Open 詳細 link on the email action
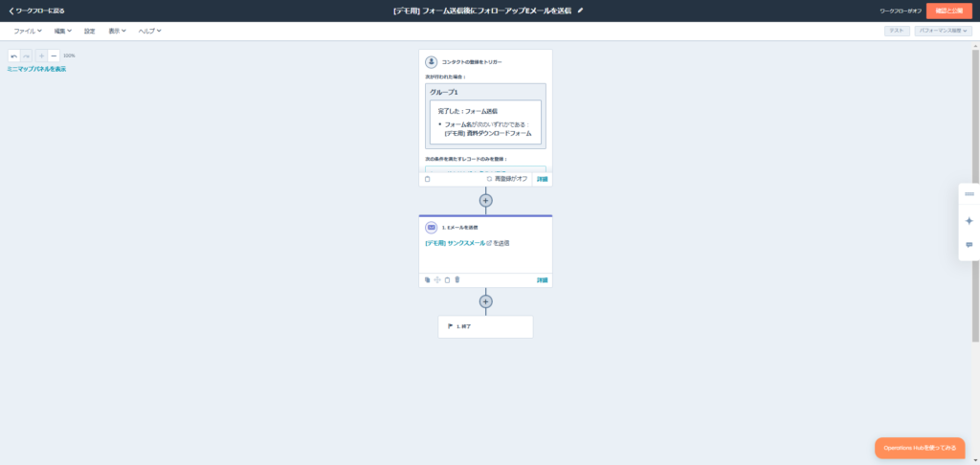This screenshot has height=465, width=980. pos(542,280)
